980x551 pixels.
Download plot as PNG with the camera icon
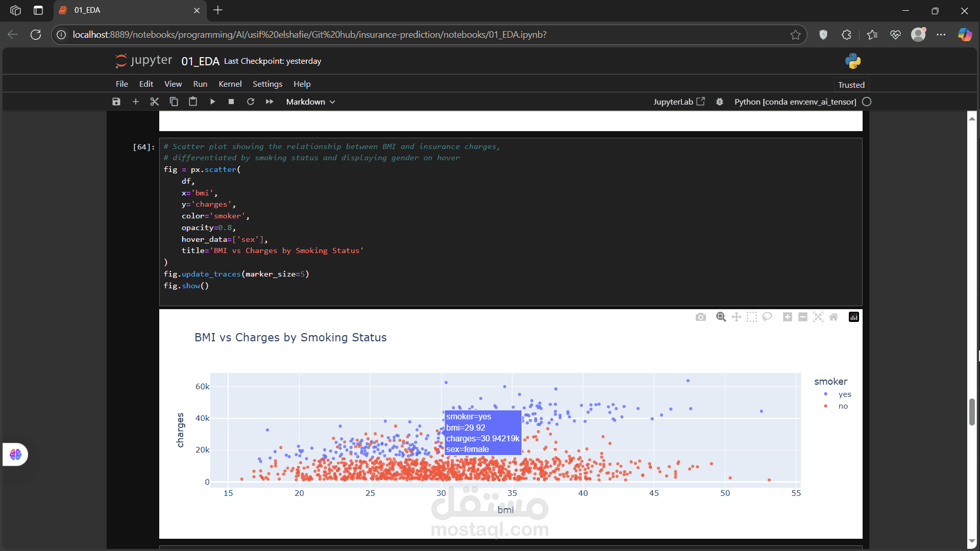click(x=701, y=317)
